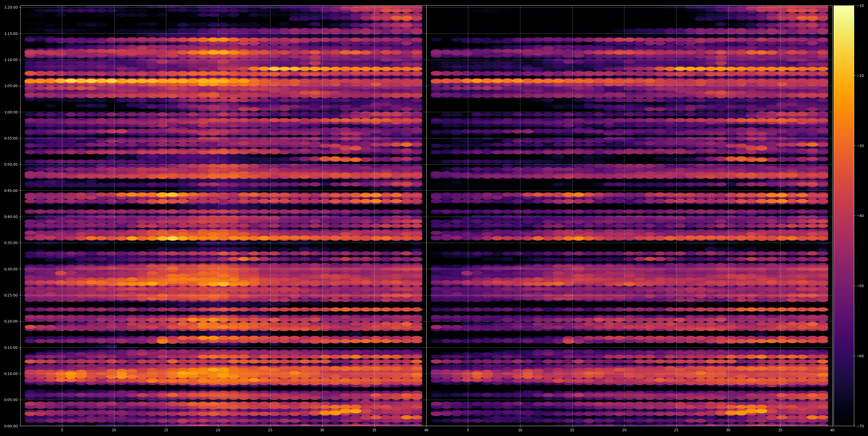Viewport: 868px width, 436px height.
Task: Click the 0:10:00 time axis label
Action: [x=11, y=374]
